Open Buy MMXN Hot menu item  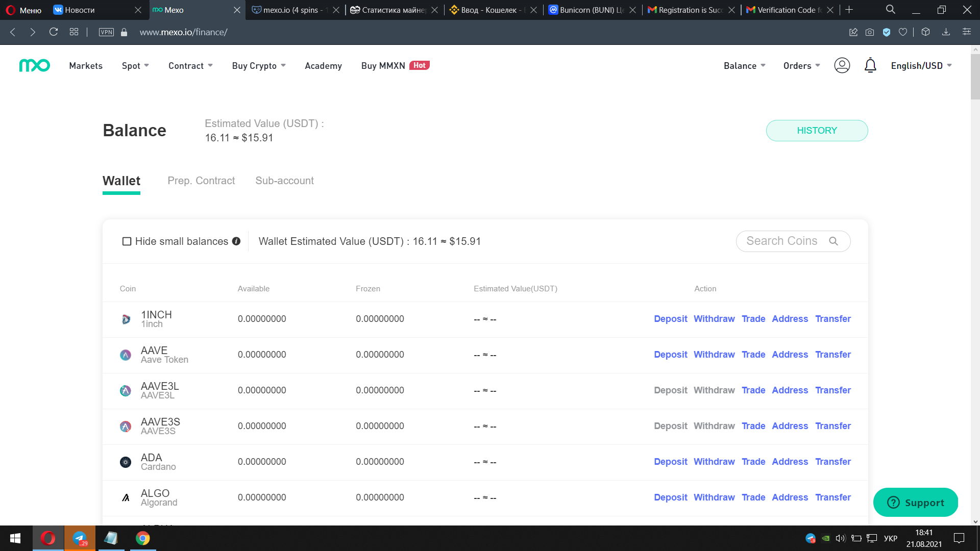[x=395, y=66]
